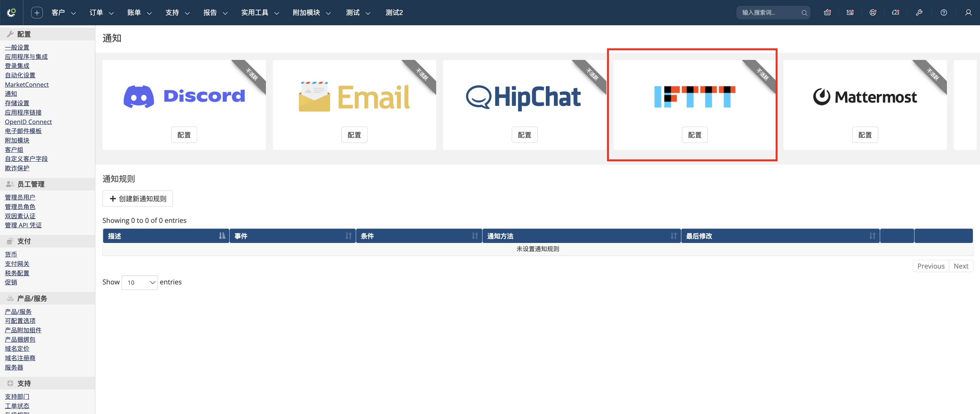
Task: Open 自动化设置 sidebar link
Action: point(20,75)
